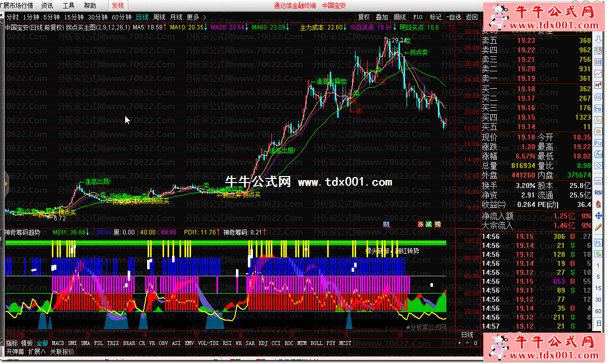Image resolution: width=607 pixels, height=364 pixels.
Task: Select the 1分钟 period
Action: coord(31,17)
